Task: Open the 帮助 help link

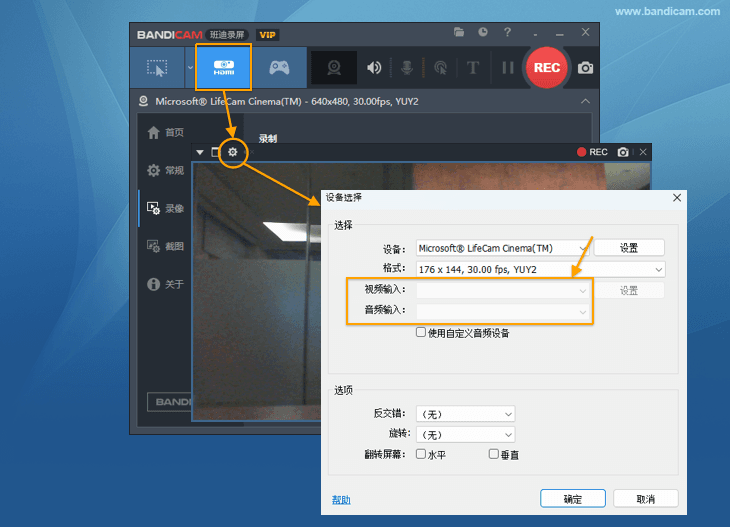Action: coord(341,500)
